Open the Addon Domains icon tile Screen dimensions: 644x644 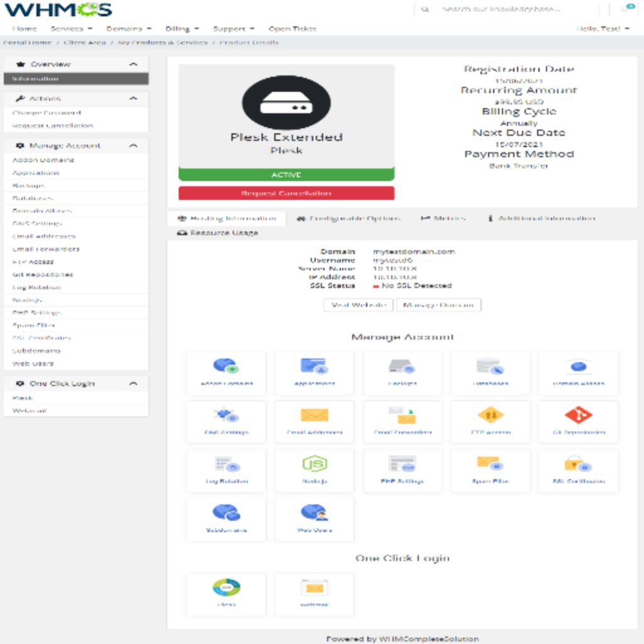[x=226, y=371]
